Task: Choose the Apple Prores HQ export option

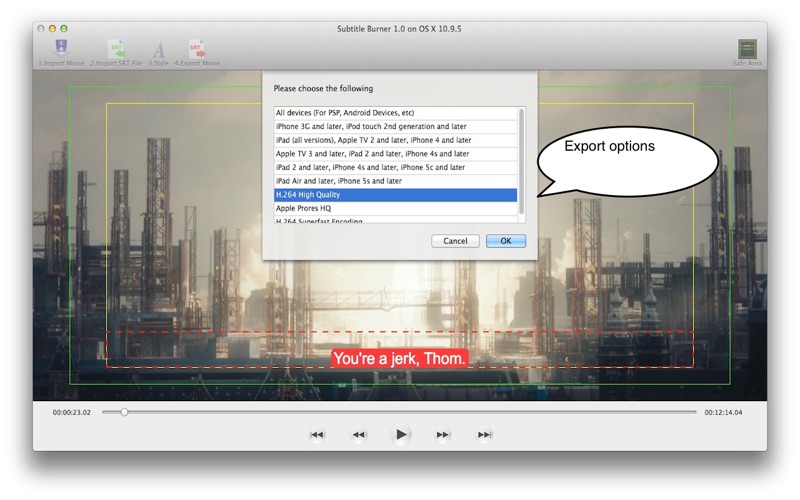Action: pyautogui.click(x=395, y=209)
